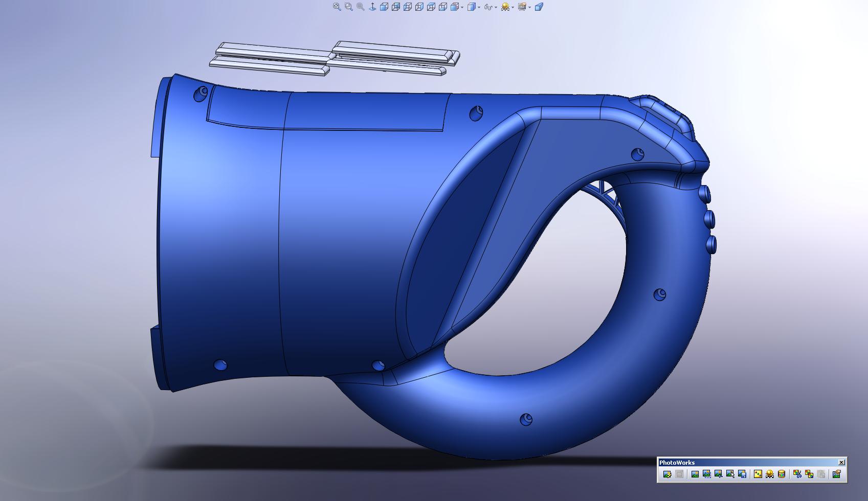Select the Zoom to Area tool
Screen dimensions: 868x501
coord(349,7)
